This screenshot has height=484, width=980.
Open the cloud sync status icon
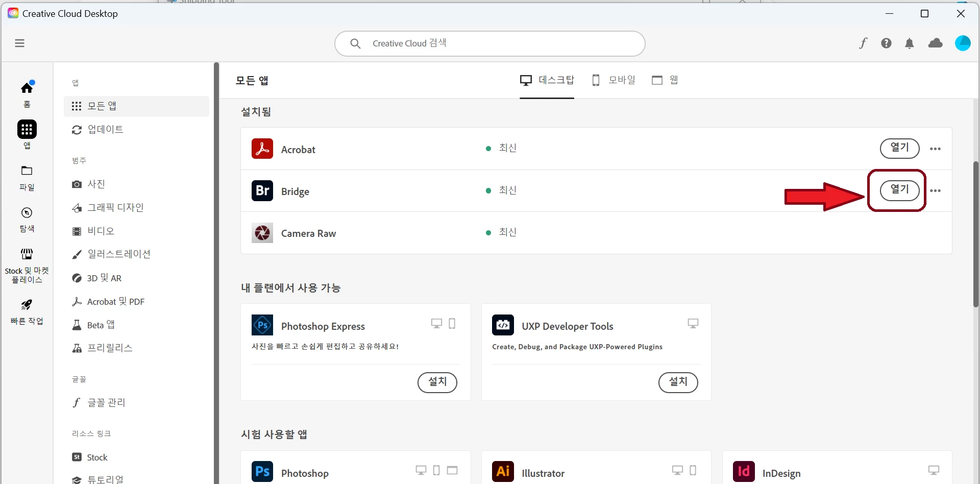click(x=936, y=43)
